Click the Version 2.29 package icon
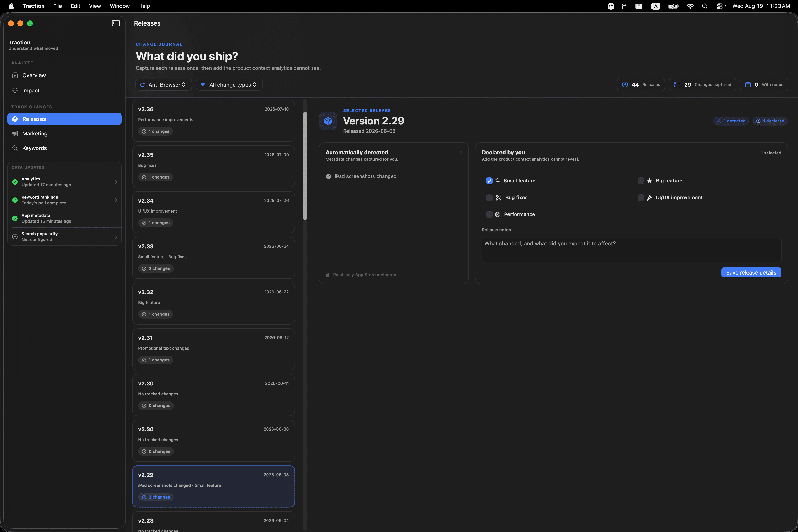The image size is (798, 532). click(x=328, y=121)
